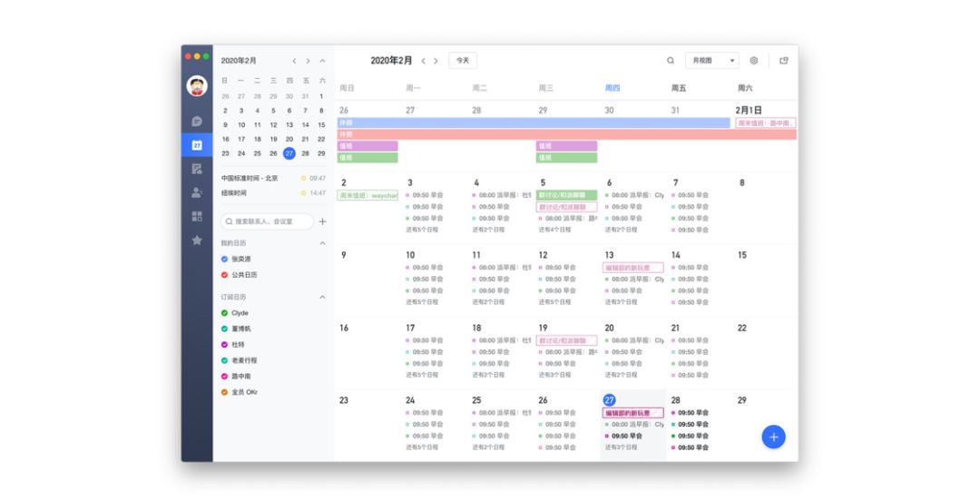Image resolution: width=980 pixels, height=501 pixels.
Task: Open the green 群讨论 event on day 5
Action: pyautogui.click(x=566, y=196)
